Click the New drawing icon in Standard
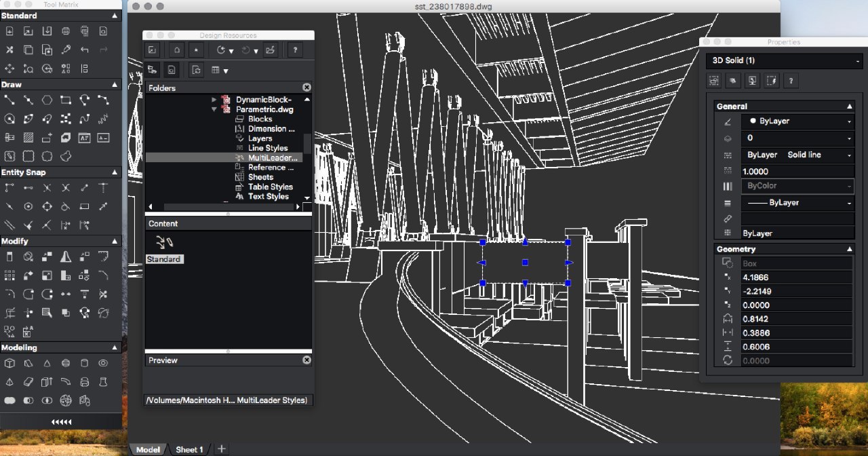 point(9,31)
